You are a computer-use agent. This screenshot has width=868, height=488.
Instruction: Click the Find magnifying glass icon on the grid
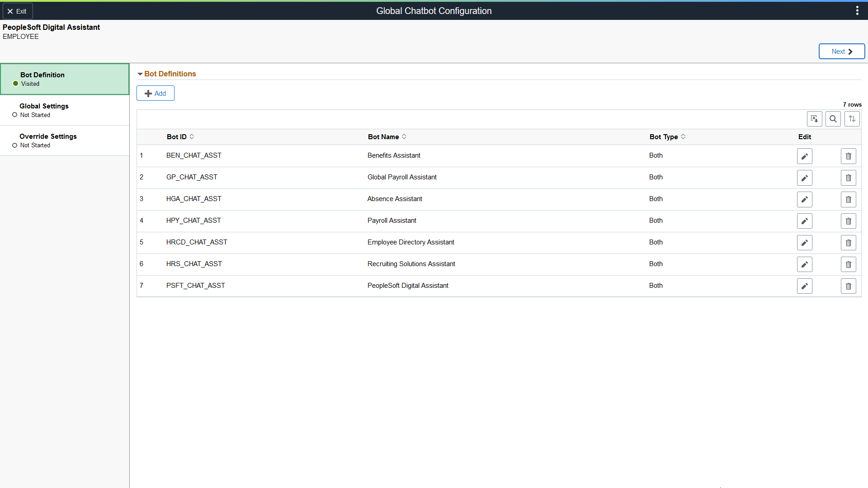pyautogui.click(x=833, y=118)
